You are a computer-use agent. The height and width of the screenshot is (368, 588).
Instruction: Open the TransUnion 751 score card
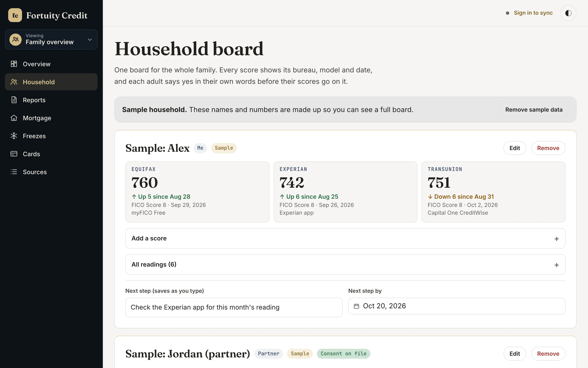click(x=493, y=192)
